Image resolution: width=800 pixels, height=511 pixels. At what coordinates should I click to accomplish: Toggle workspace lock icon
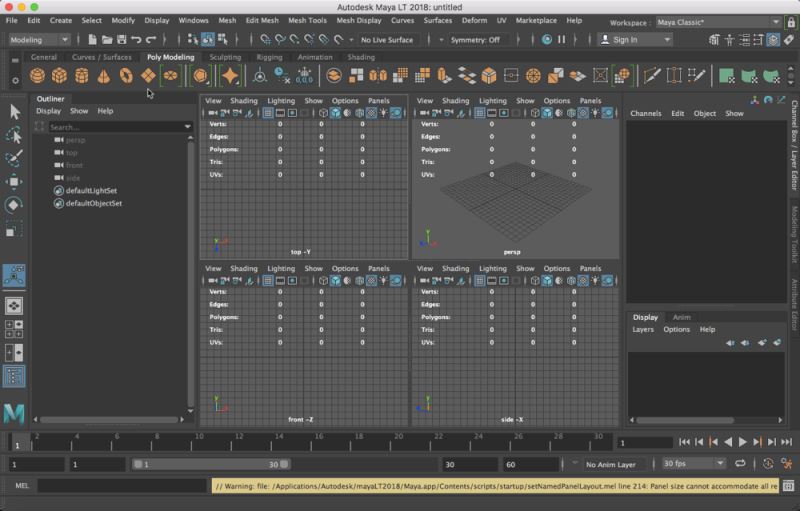[x=791, y=22]
